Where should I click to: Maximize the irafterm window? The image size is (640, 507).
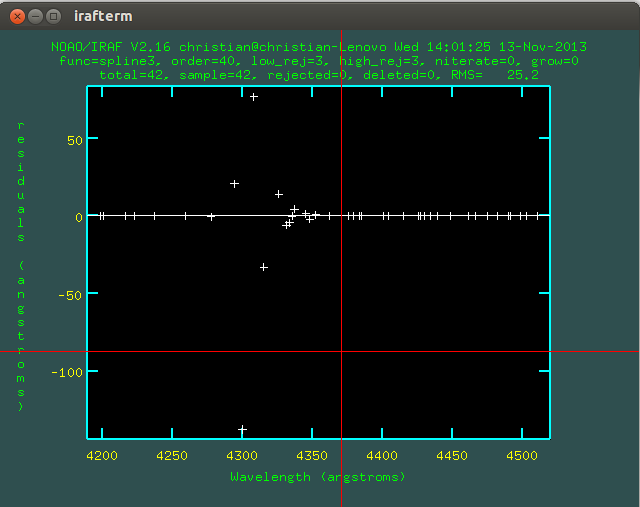click(53, 16)
